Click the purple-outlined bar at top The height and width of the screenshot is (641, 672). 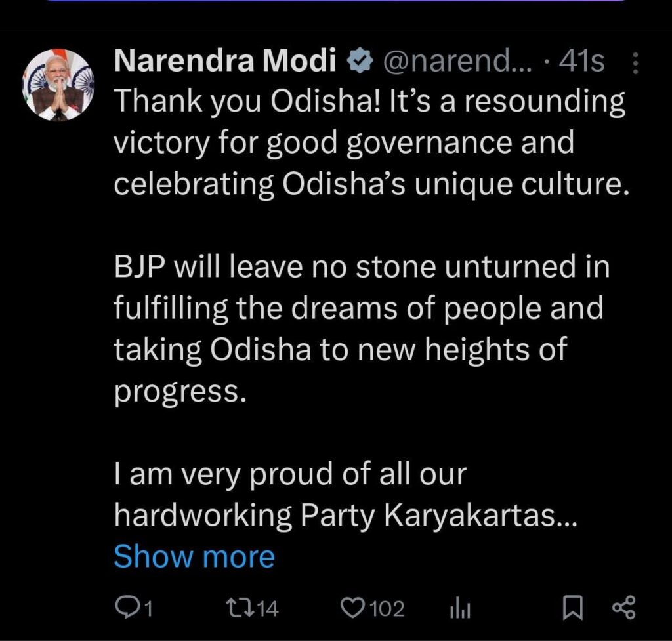pos(336,2)
